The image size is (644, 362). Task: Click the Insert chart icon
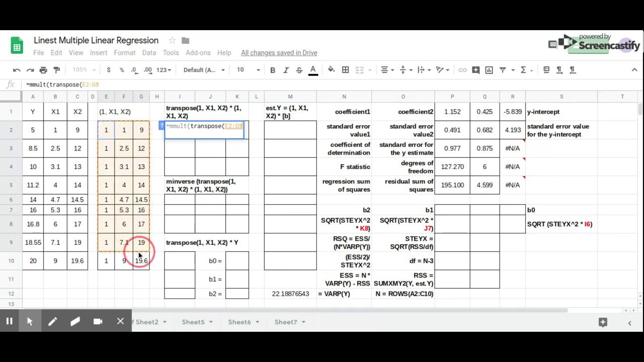click(489, 70)
